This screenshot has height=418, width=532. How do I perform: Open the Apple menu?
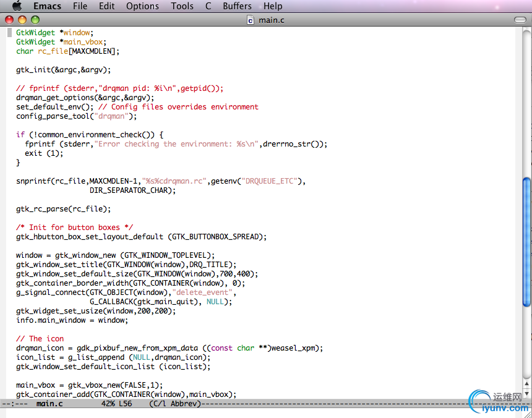pos(17,6)
